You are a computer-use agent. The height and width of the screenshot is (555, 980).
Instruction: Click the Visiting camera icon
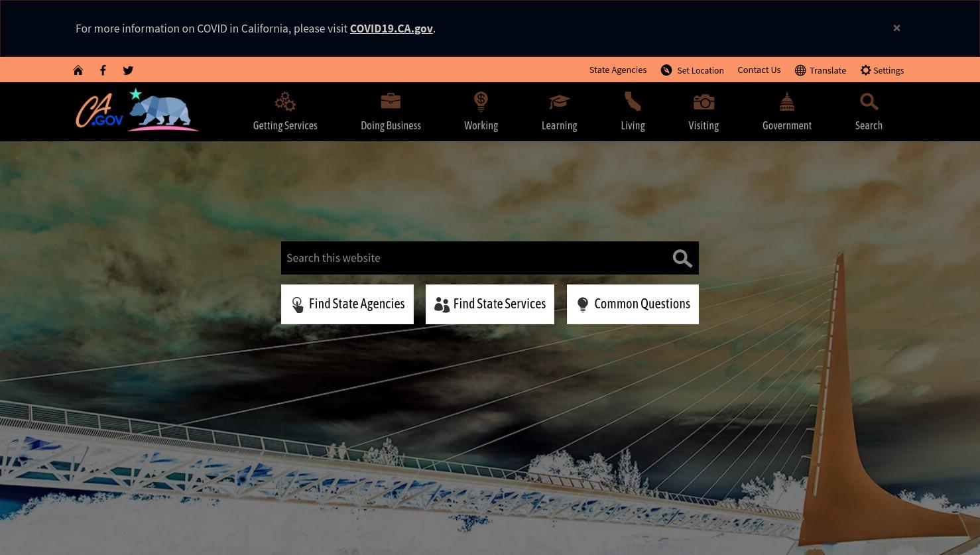[704, 101]
